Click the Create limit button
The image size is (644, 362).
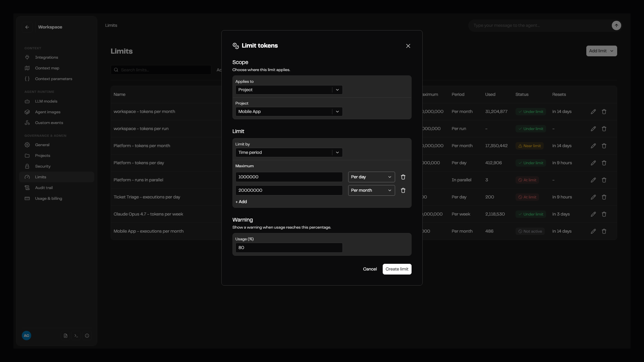(x=397, y=269)
